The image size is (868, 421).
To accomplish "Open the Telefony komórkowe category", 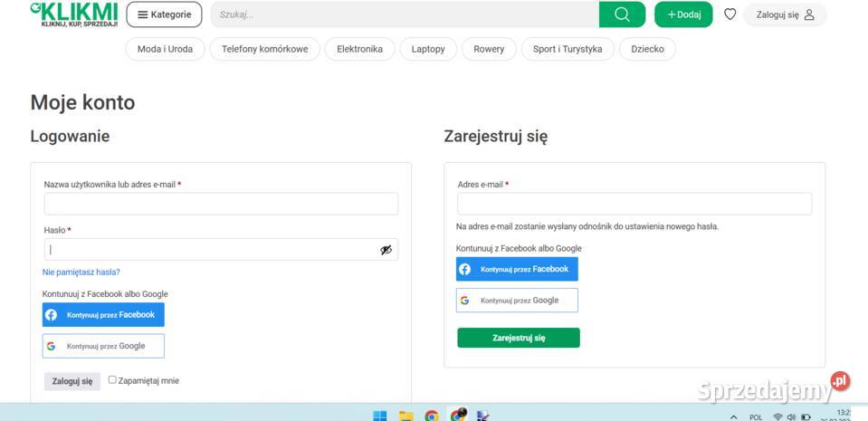I will point(264,49).
